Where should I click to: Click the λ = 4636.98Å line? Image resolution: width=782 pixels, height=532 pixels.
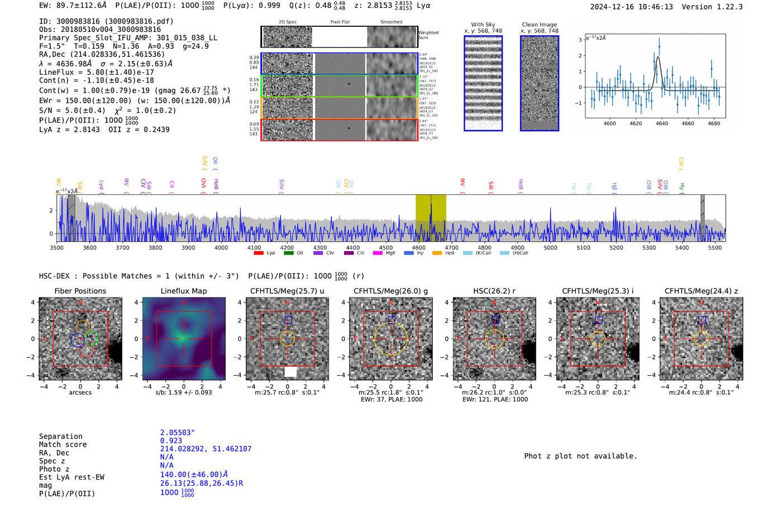106,64
